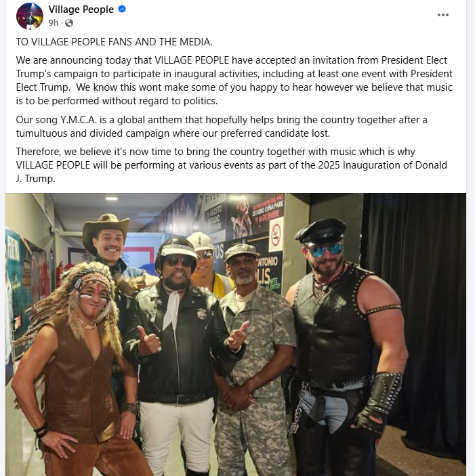Click the brown cowboy hat in the photo
This screenshot has height=476, width=475.
[106, 229]
